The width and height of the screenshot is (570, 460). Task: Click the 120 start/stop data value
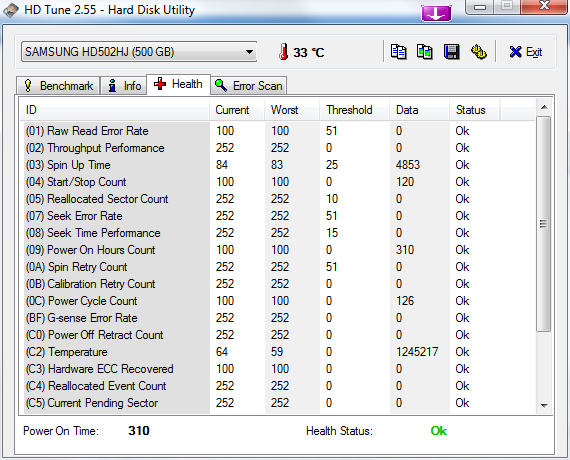click(405, 182)
